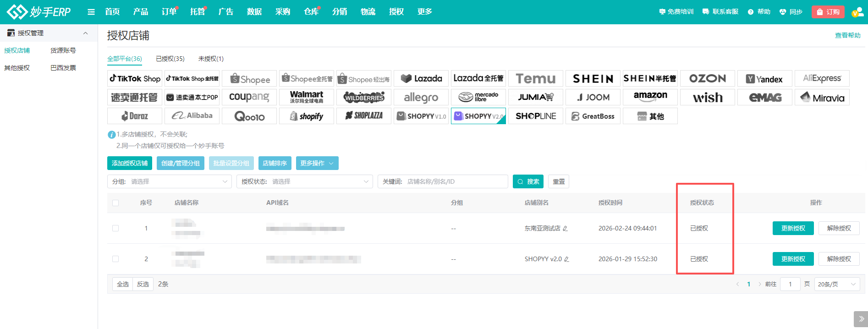The width and height of the screenshot is (868, 329).
Task: Check the checkbox for row 1
Action: (x=115, y=228)
